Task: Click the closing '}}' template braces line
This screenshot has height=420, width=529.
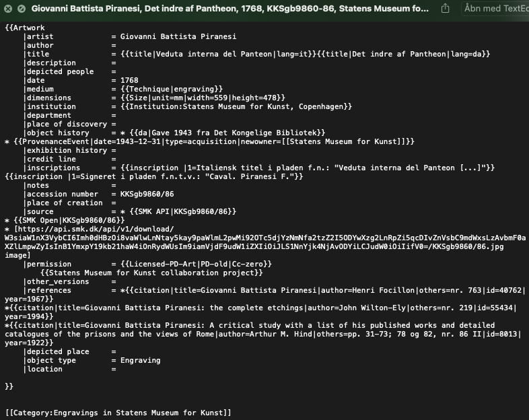Action: click(9, 387)
